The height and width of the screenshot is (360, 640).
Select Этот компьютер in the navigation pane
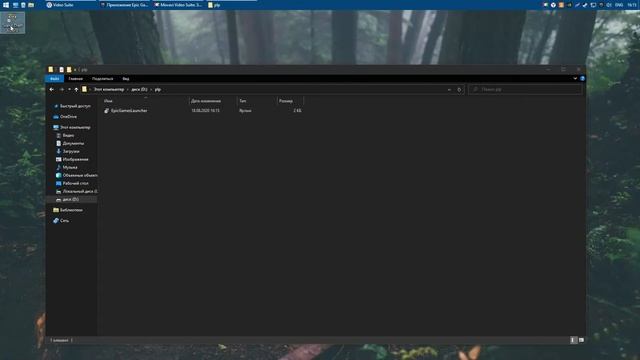tap(75, 127)
